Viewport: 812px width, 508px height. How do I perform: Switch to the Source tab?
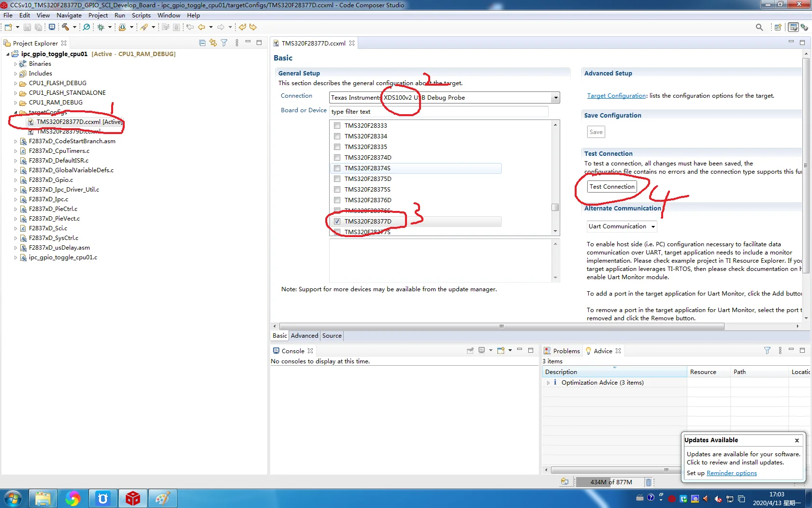point(332,336)
